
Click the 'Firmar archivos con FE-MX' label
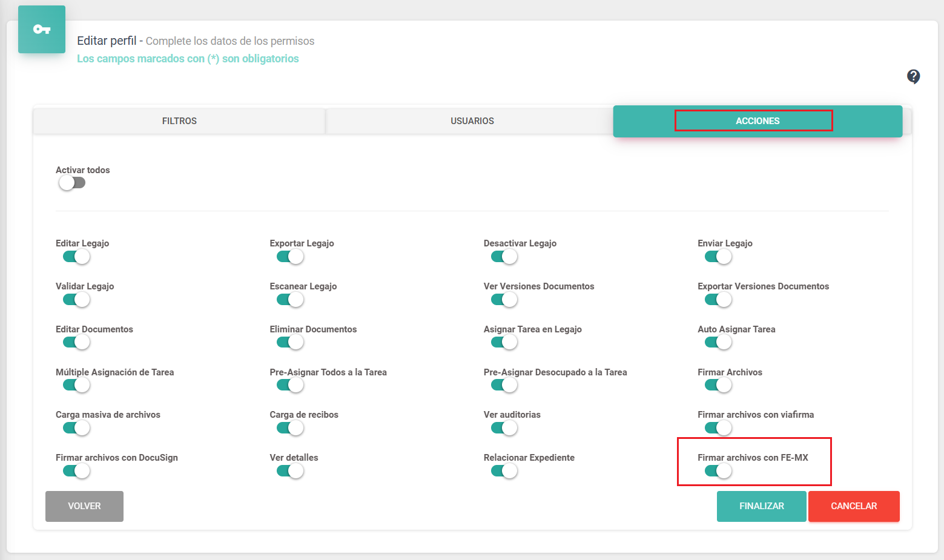pyautogui.click(x=753, y=458)
